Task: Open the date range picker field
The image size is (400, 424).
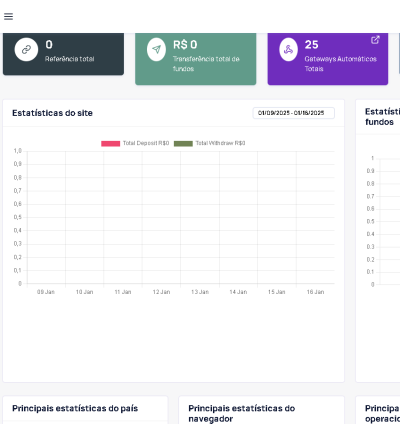Action: point(293,113)
